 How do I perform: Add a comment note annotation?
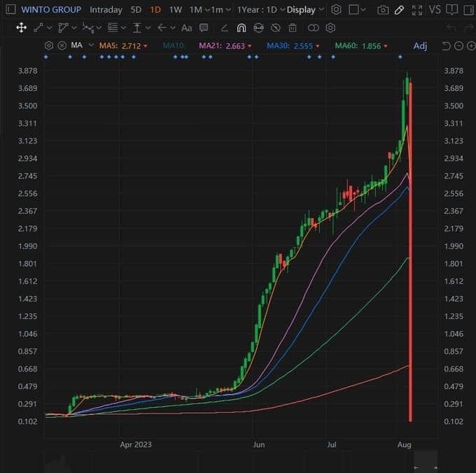(204, 28)
